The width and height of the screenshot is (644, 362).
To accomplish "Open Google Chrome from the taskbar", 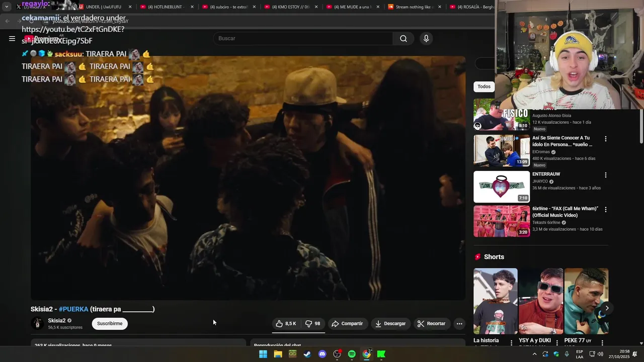I will pos(367,354).
